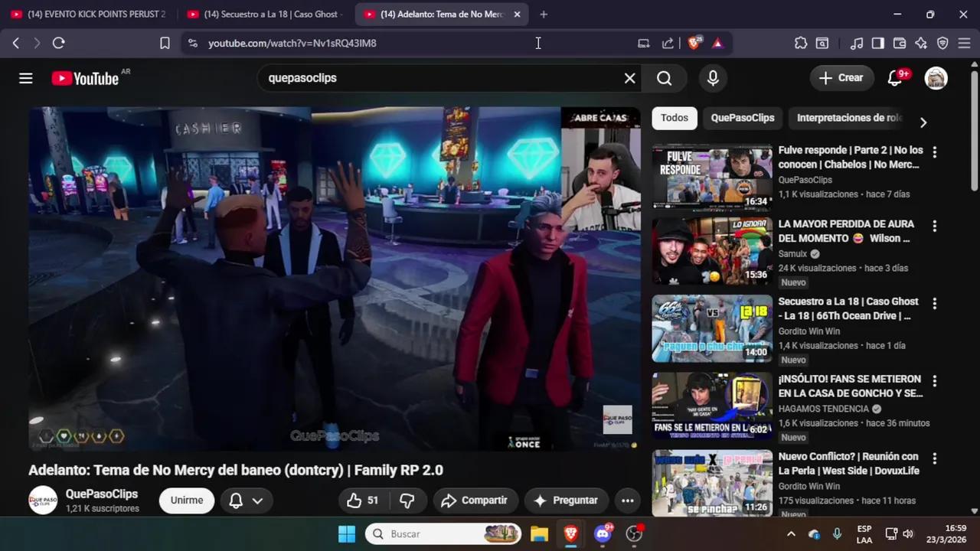Image resolution: width=980 pixels, height=551 pixels.
Task: Show more filter chips with the arrow
Action: coord(923,122)
